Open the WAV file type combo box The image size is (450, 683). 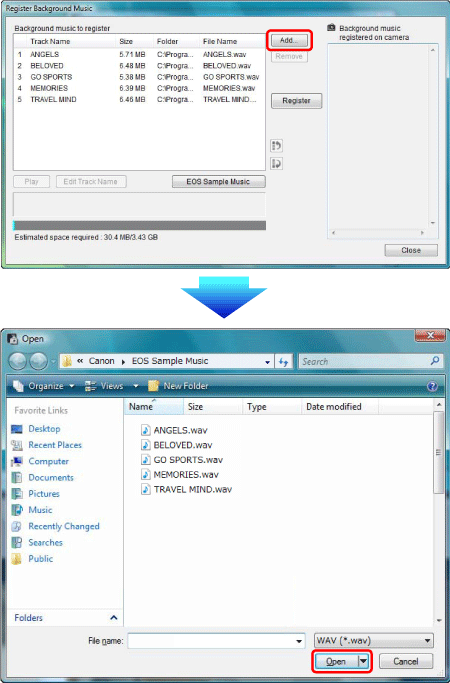pos(374,641)
